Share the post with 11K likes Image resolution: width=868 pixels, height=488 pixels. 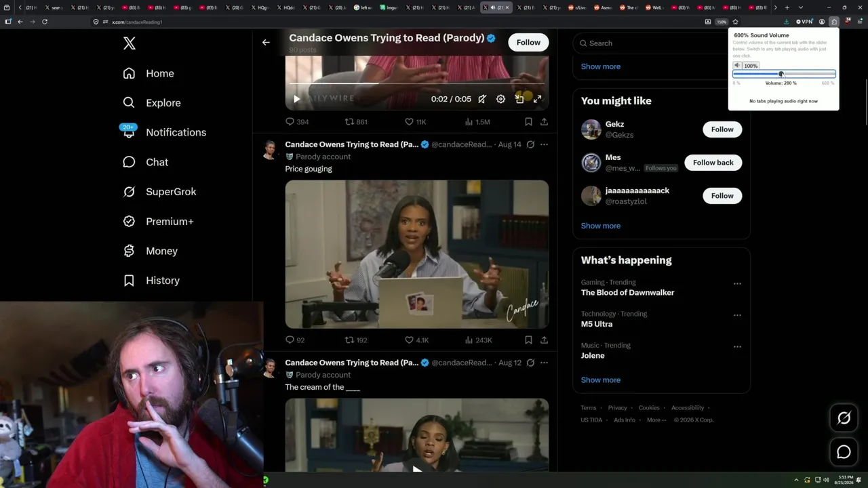coord(544,122)
